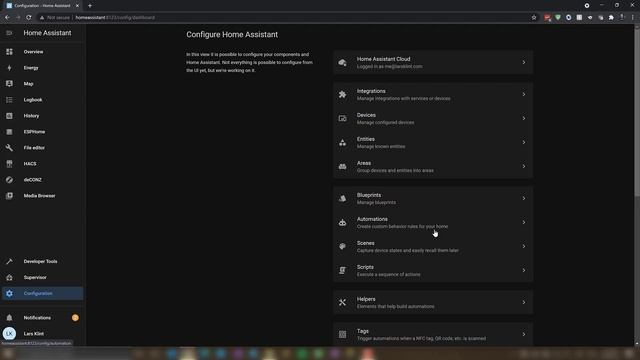The width and height of the screenshot is (640, 360).
Task: Click the Tags QR icon
Action: [342, 334]
